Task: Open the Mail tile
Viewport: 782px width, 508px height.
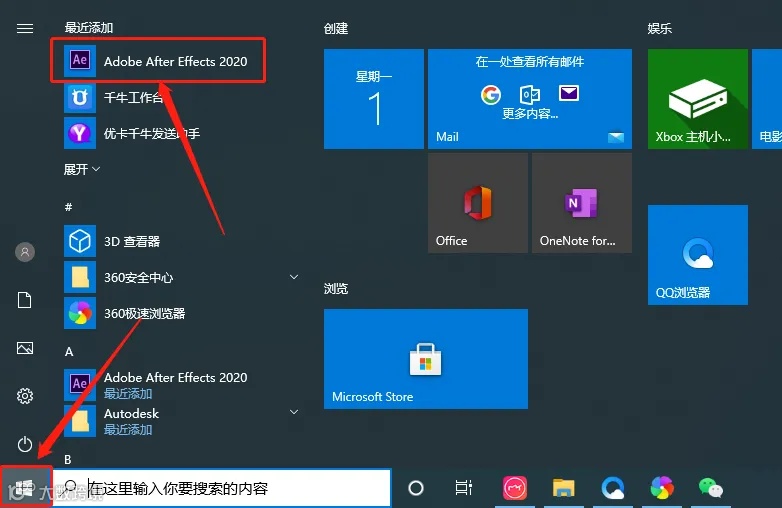Action: [530, 99]
